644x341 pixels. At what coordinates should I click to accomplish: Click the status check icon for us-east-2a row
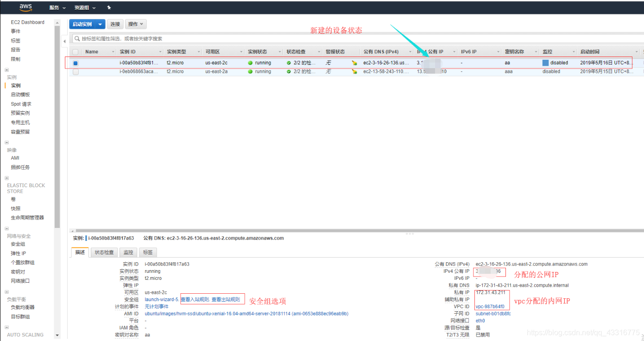pos(289,72)
